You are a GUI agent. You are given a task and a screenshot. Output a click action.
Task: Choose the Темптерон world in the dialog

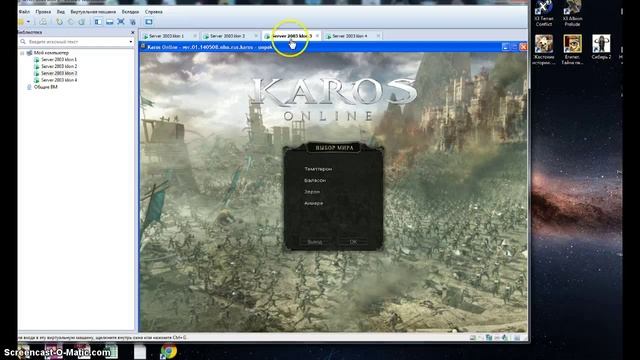coord(318,169)
